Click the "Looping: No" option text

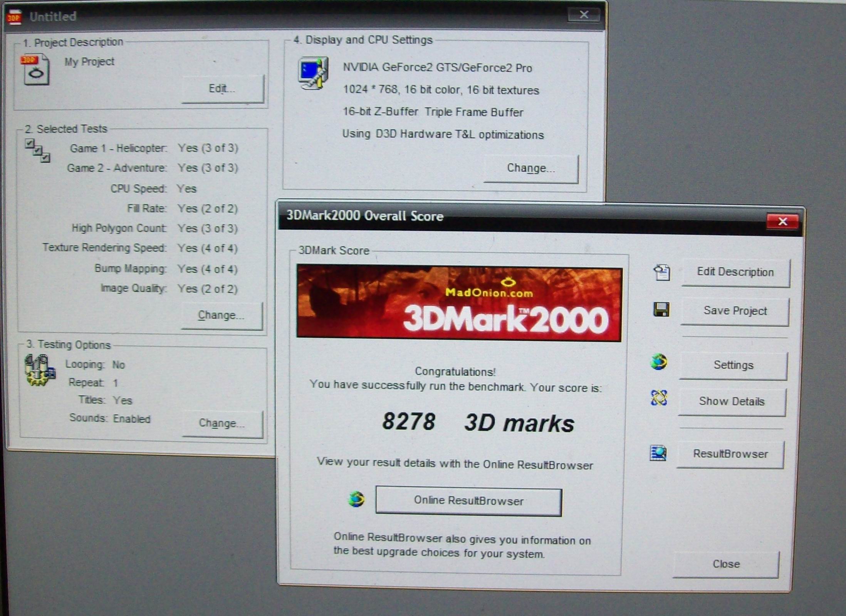pyautogui.click(x=95, y=365)
